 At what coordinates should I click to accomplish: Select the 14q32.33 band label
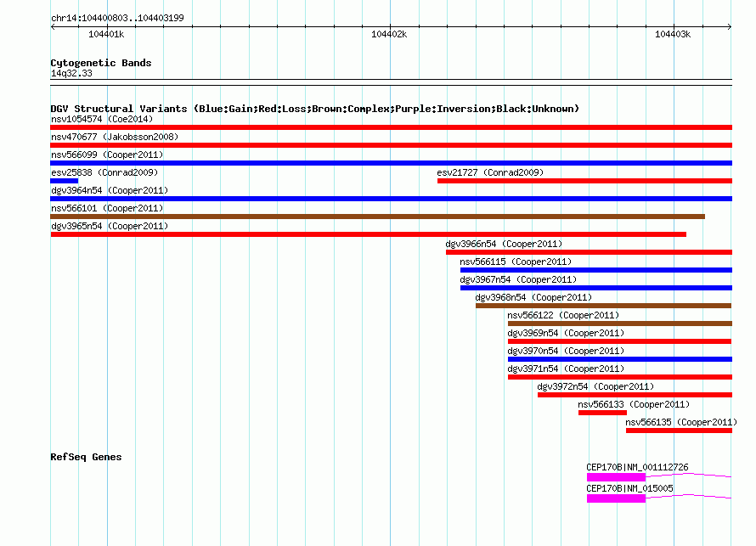pyautogui.click(x=71, y=73)
